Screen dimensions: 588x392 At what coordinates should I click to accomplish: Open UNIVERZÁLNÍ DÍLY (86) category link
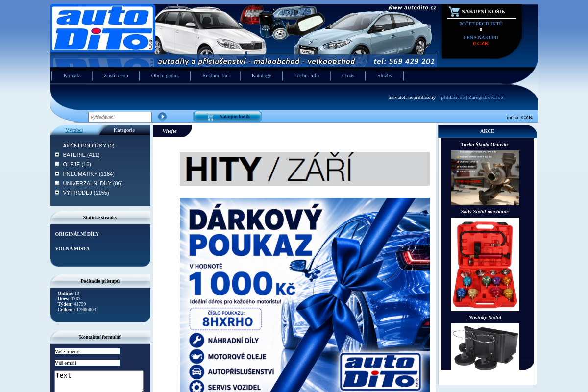(x=93, y=183)
